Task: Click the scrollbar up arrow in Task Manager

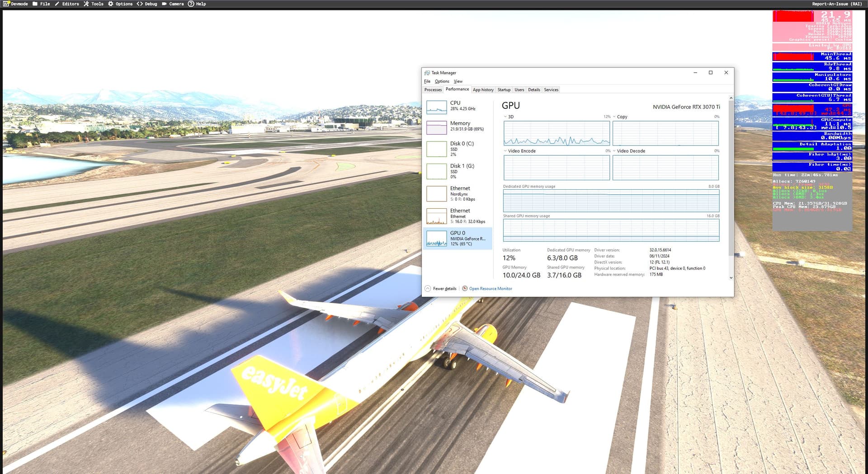Action: pyautogui.click(x=731, y=98)
